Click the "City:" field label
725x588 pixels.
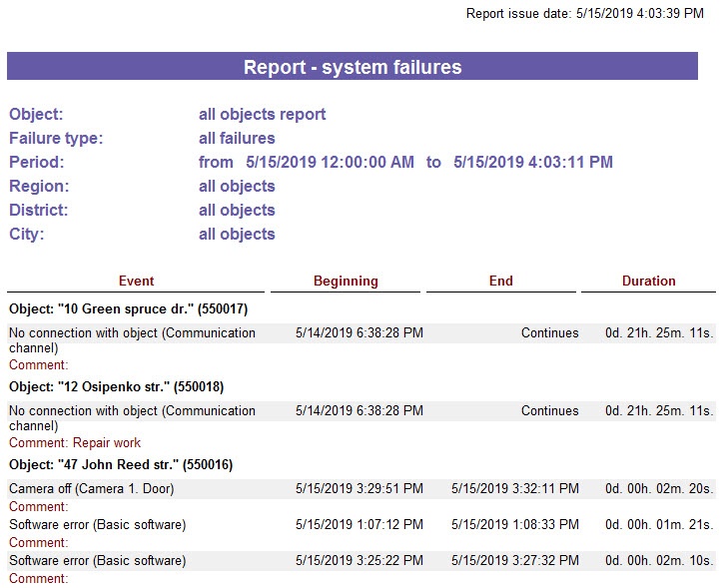point(27,235)
